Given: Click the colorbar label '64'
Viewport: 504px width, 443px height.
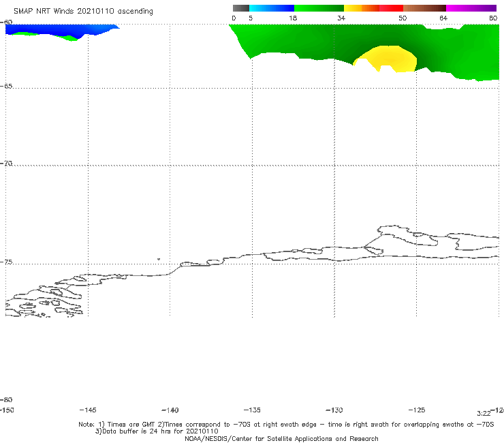Looking at the screenshot, I should coord(443,18).
